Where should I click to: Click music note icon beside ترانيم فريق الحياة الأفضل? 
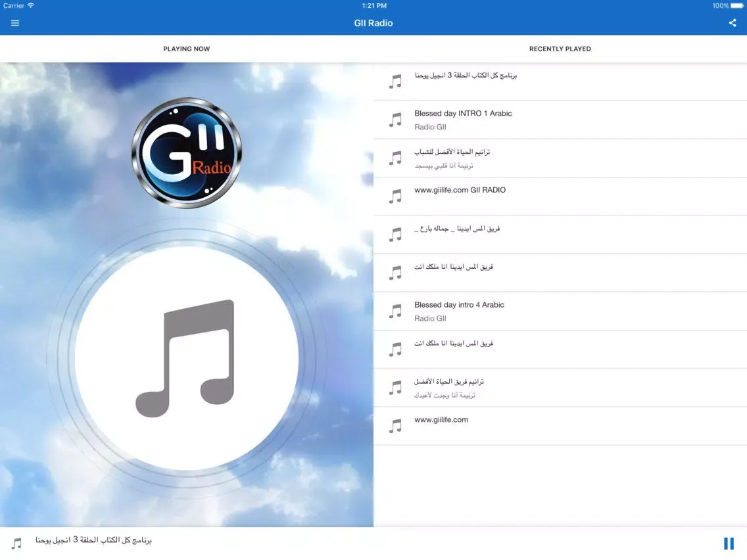[395, 388]
